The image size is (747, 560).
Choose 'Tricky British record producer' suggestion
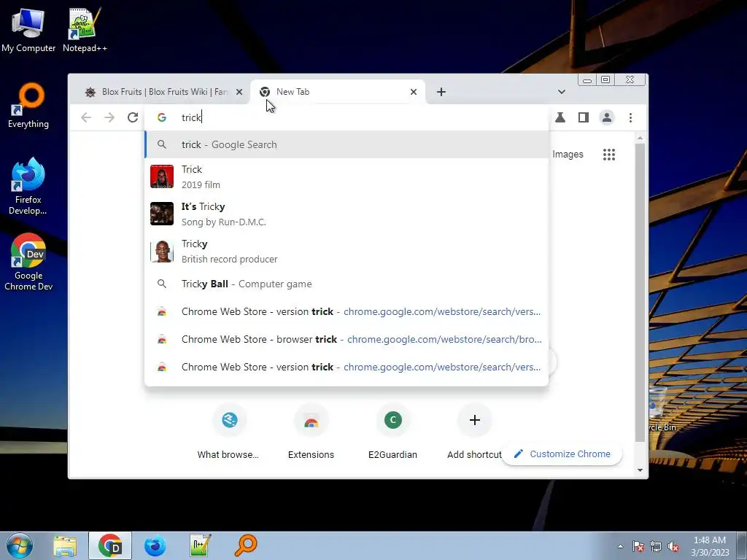pos(347,251)
